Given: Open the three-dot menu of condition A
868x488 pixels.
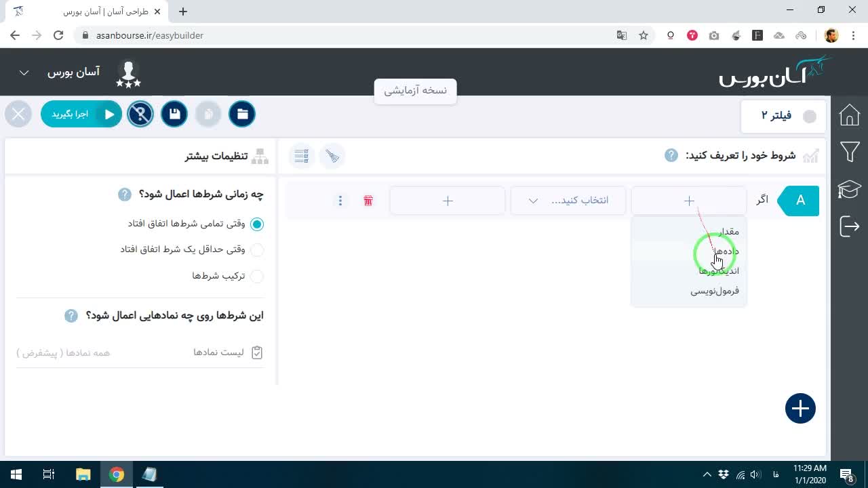Looking at the screenshot, I should point(340,201).
